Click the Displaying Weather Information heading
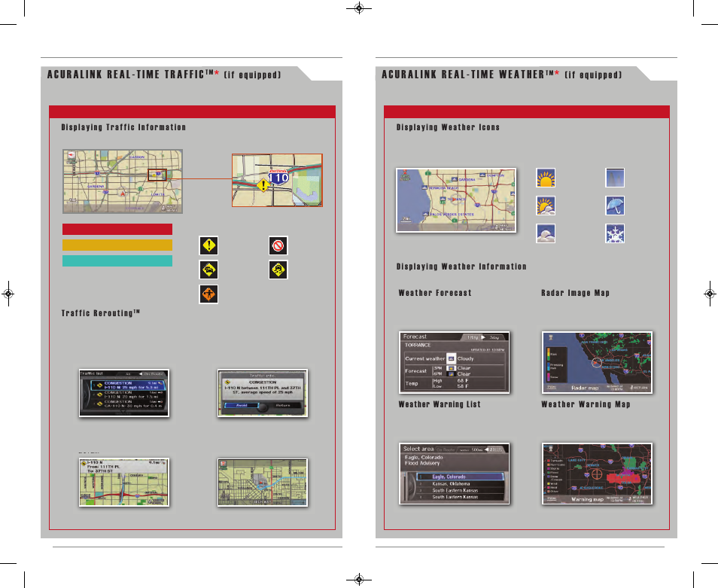The image size is (718, 588). (461, 267)
